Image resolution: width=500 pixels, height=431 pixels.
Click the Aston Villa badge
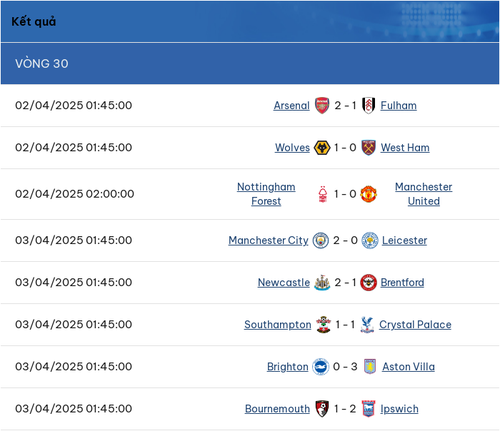pos(370,367)
